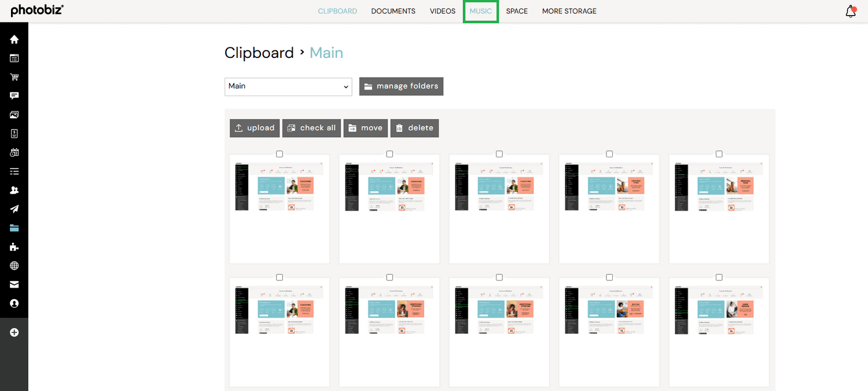This screenshot has width=868, height=391.
Task: Tick the checkbox above the third top-row image
Action: tap(499, 154)
